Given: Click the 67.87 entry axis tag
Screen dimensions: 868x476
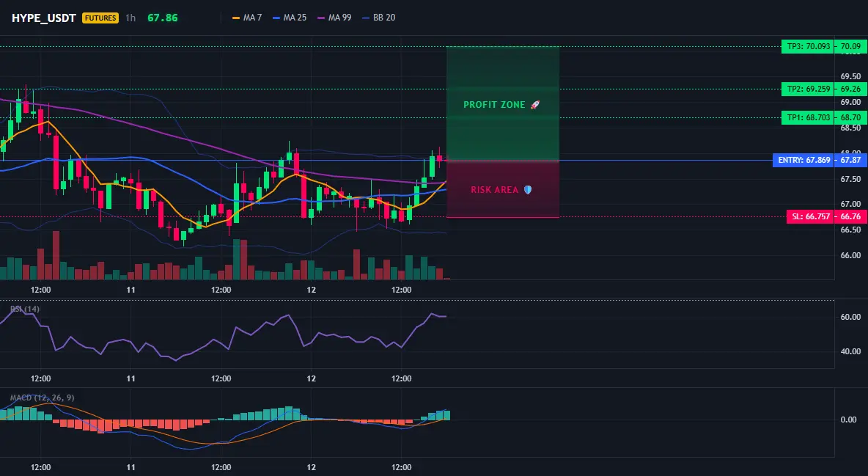Looking at the screenshot, I should 851,160.
